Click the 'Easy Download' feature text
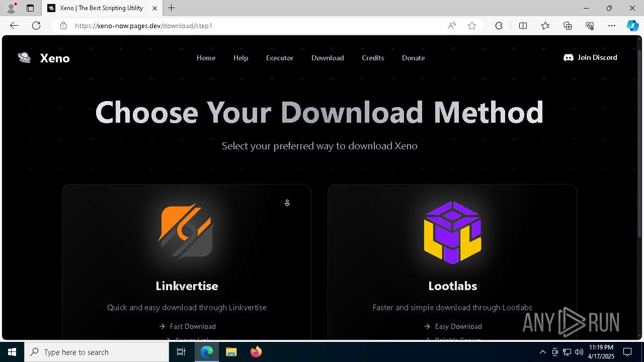Viewport: 644px width, 362px height. coord(458,326)
